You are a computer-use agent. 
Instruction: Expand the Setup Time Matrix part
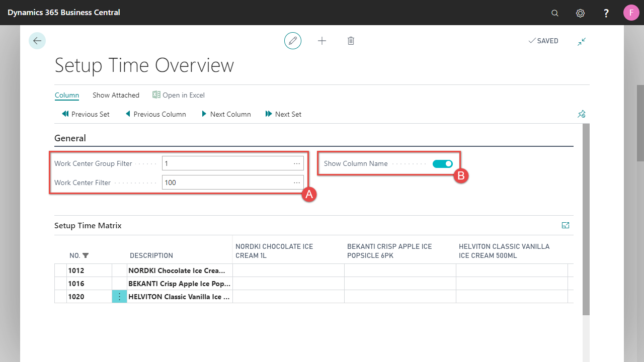[x=566, y=226]
